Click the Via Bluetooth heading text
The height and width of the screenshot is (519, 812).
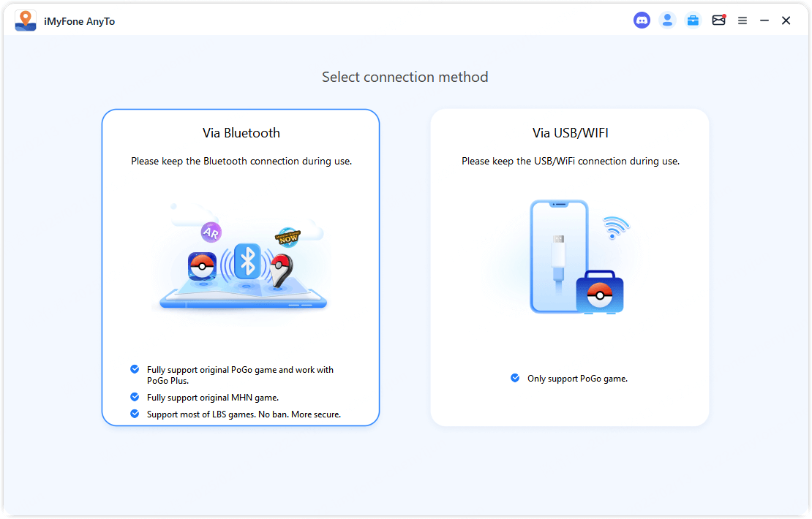[241, 133]
